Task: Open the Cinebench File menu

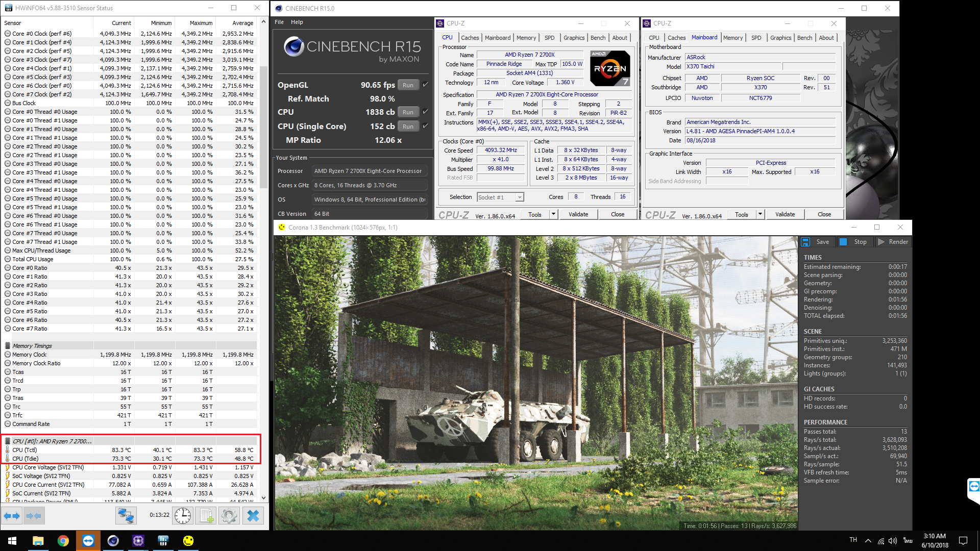Action: [279, 22]
